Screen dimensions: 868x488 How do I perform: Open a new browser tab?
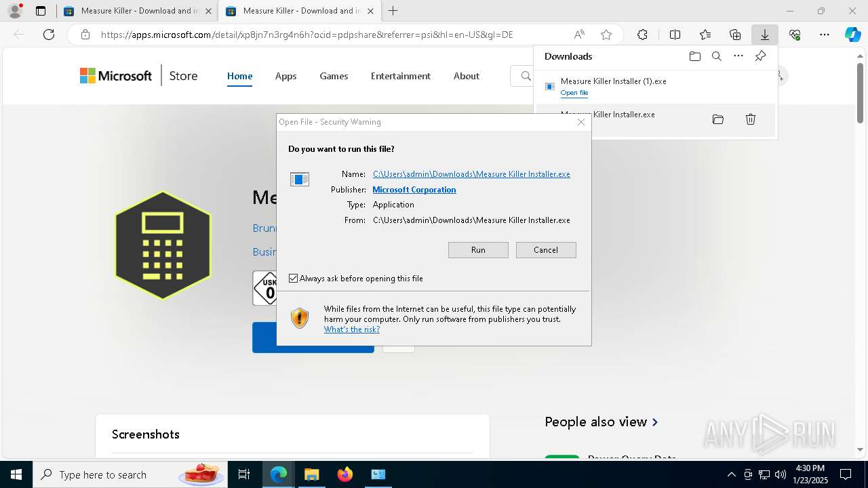point(393,11)
